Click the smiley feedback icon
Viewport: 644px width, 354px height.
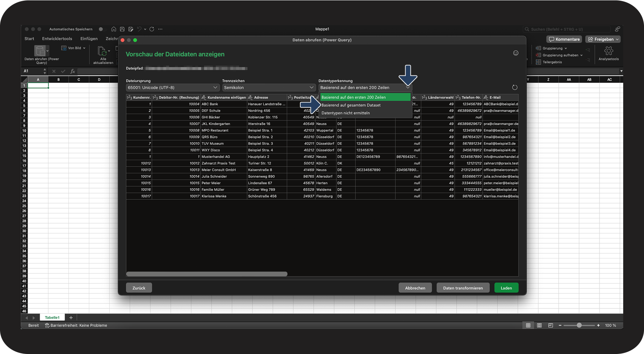(516, 53)
